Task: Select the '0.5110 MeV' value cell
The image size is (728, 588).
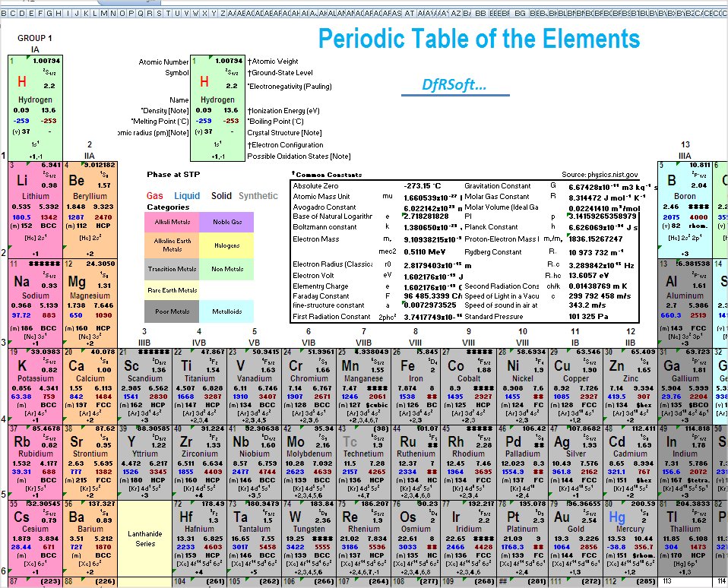Action: point(424,251)
